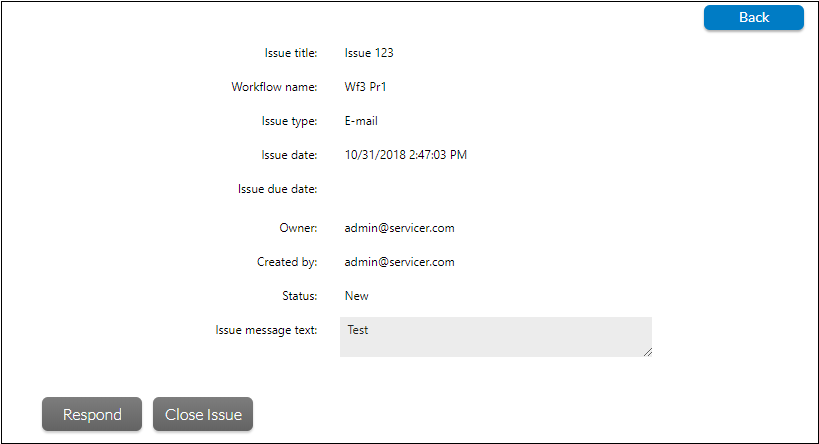Select workflow name value "Wf3 Pr1"
Viewport: 819px width, 444px height.
[365, 87]
